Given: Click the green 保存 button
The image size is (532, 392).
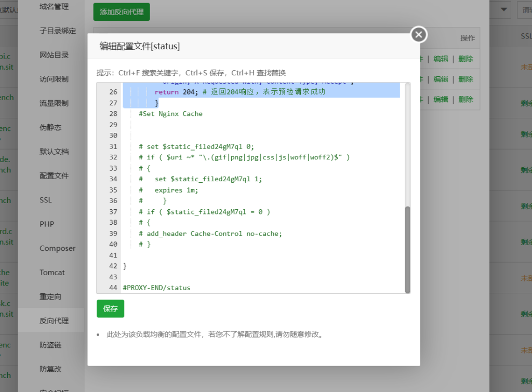Looking at the screenshot, I should [x=110, y=308].
